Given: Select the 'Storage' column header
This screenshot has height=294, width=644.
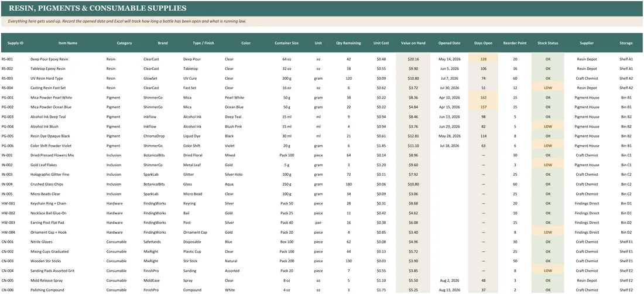Looking at the screenshot, I should (626, 43).
